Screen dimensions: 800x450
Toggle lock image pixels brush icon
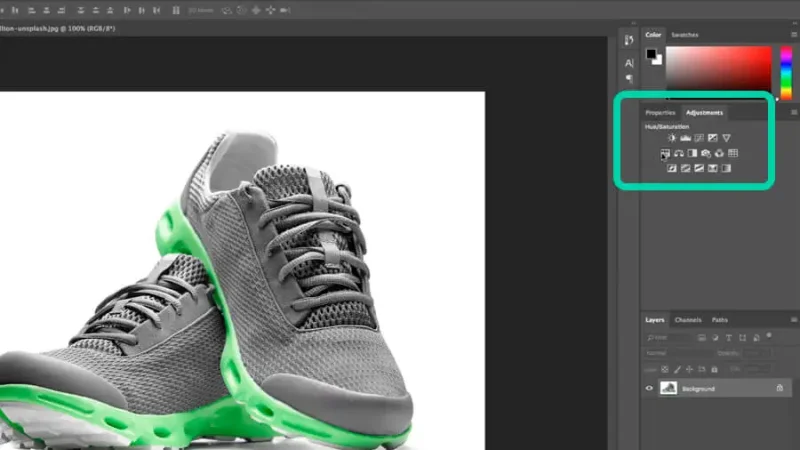(x=677, y=369)
